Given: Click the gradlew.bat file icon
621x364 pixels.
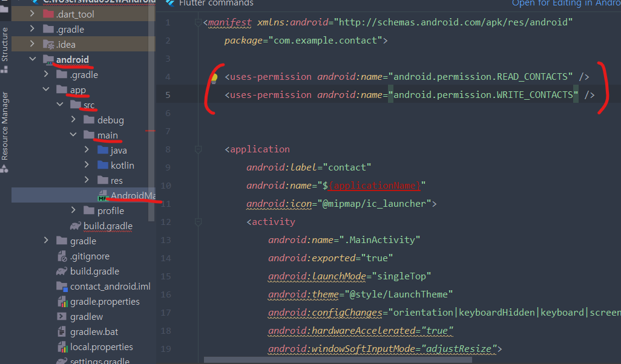Looking at the screenshot, I should click(62, 331).
